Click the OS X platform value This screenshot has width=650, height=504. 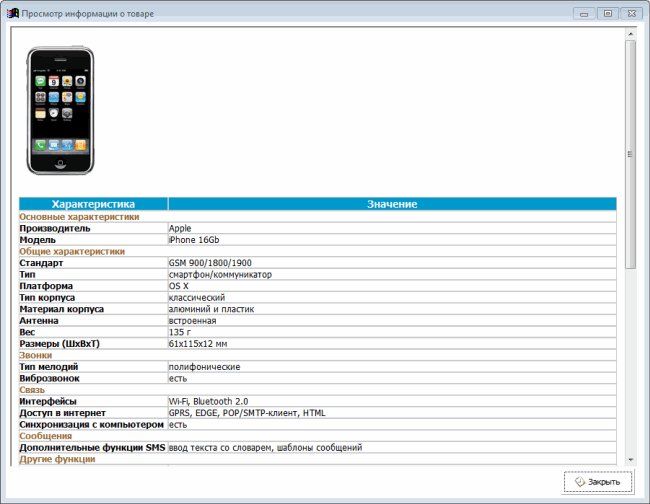point(179,286)
